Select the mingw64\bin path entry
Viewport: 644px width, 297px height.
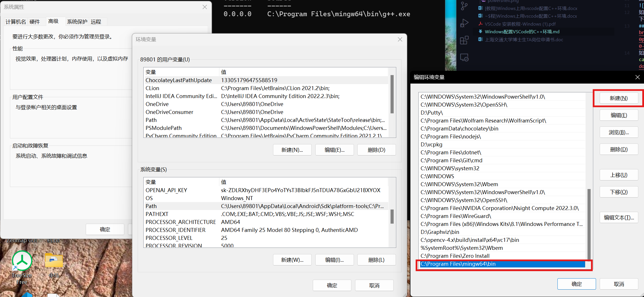pyautogui.click(x=502, y=264)
